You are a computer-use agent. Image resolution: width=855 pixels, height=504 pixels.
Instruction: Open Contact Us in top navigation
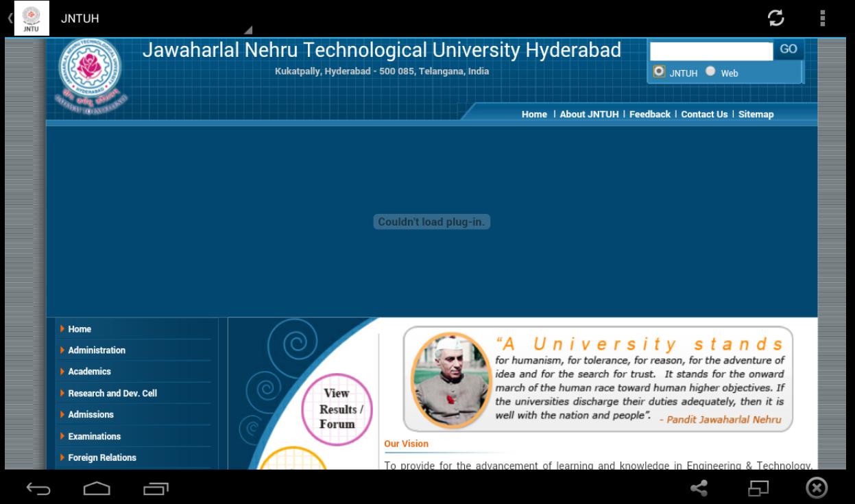(x=704, y=115)
